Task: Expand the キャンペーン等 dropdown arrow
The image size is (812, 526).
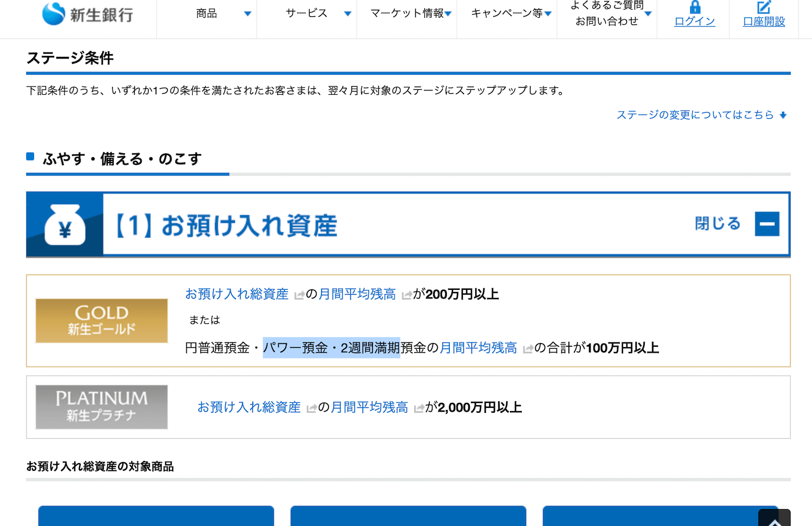Action: [x=548, y=14]
